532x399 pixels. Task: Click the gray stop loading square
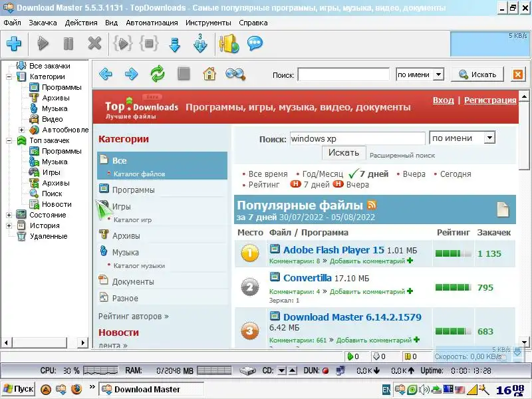[184, 74]
